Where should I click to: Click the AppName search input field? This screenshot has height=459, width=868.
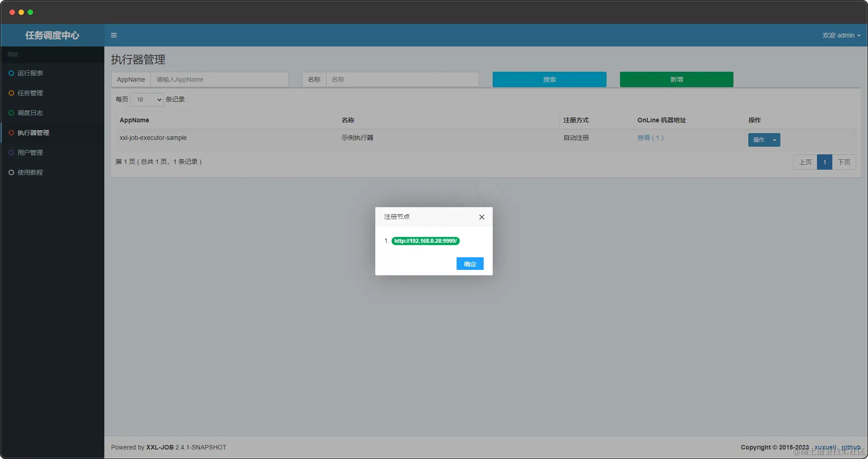[219, 79]
